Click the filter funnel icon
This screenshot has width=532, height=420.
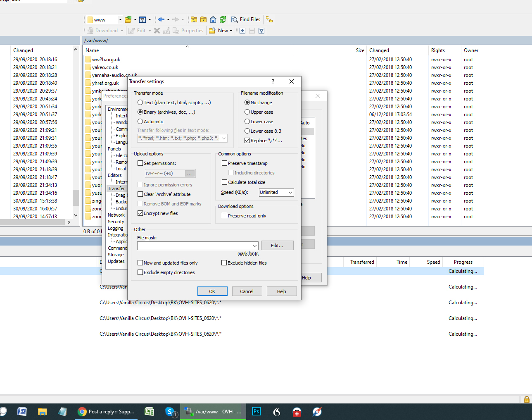coord(142,19)
